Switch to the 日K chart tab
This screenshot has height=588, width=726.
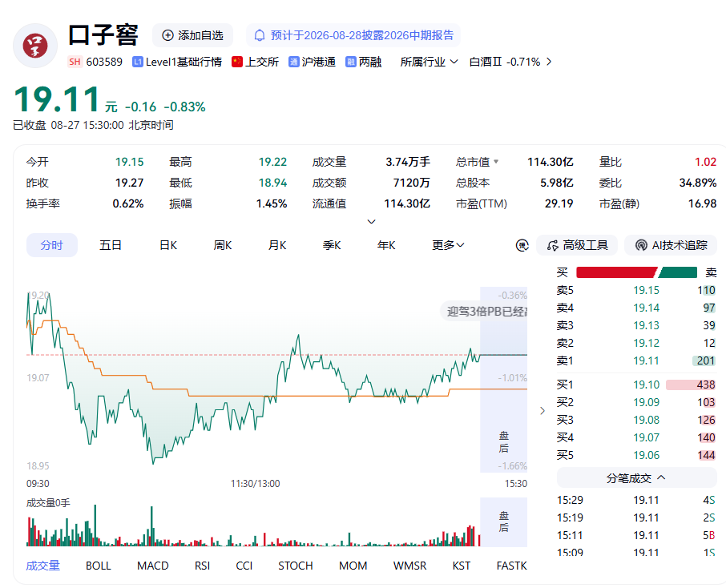(168, 245)
